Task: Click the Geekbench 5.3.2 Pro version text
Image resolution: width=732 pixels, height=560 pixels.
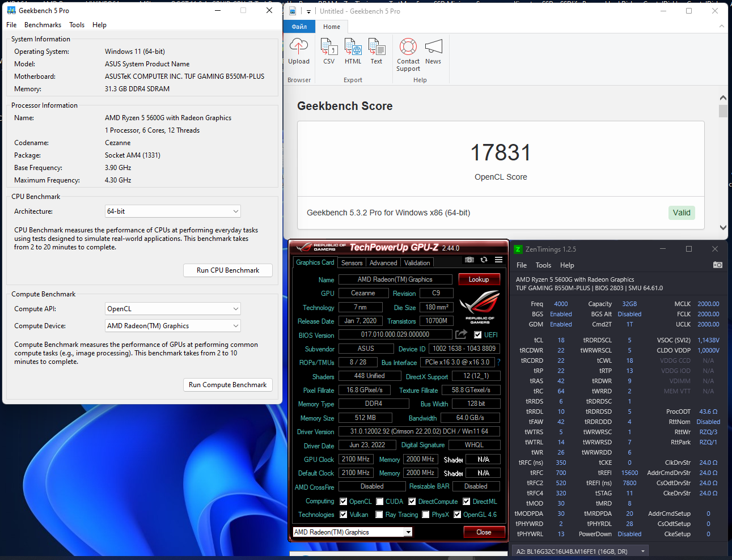Action: (388, 213)
